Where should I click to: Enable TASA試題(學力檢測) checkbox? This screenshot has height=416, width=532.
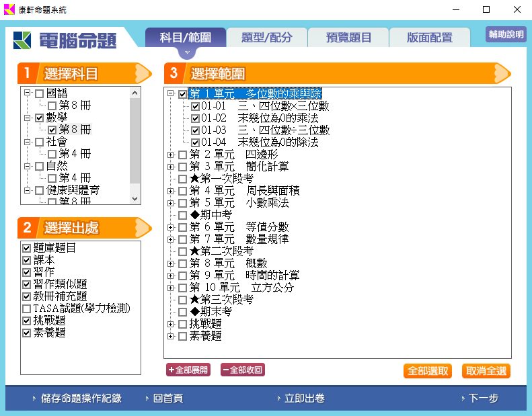tap(26, 309)
